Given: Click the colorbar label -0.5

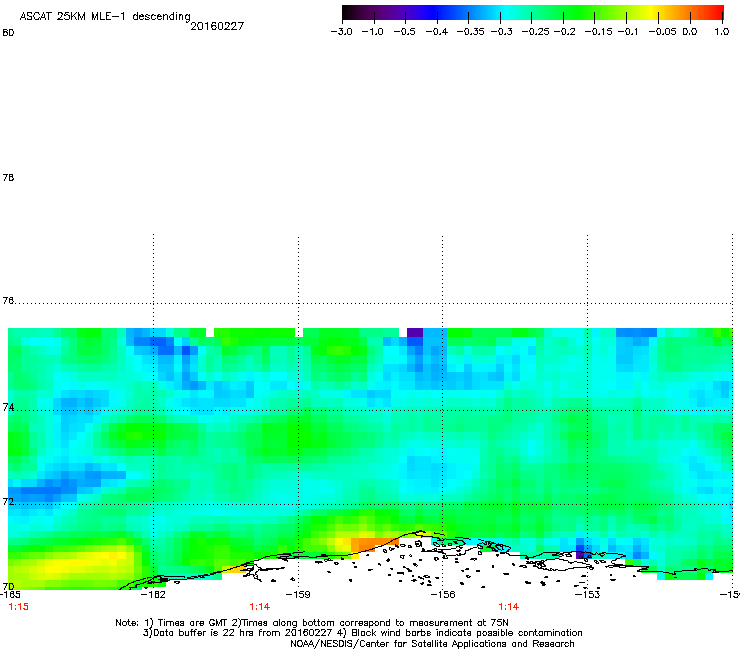Looking at the screenshot, I should 404,32.
